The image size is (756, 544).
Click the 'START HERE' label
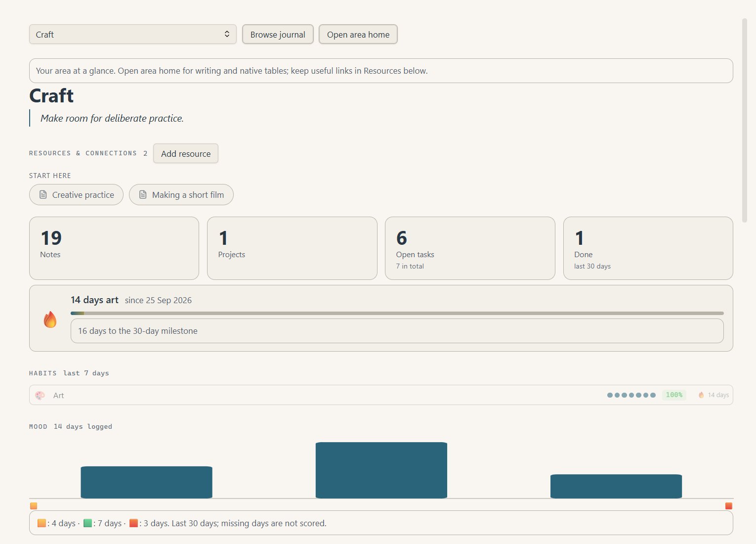50,176
